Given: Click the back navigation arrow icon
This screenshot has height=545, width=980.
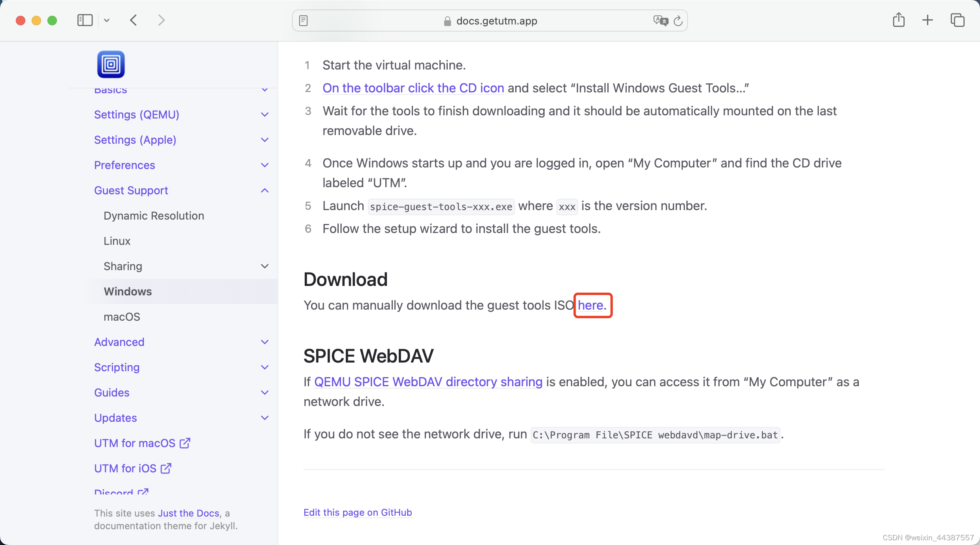Looking at the screenshot, I should (x=134, y=20).
